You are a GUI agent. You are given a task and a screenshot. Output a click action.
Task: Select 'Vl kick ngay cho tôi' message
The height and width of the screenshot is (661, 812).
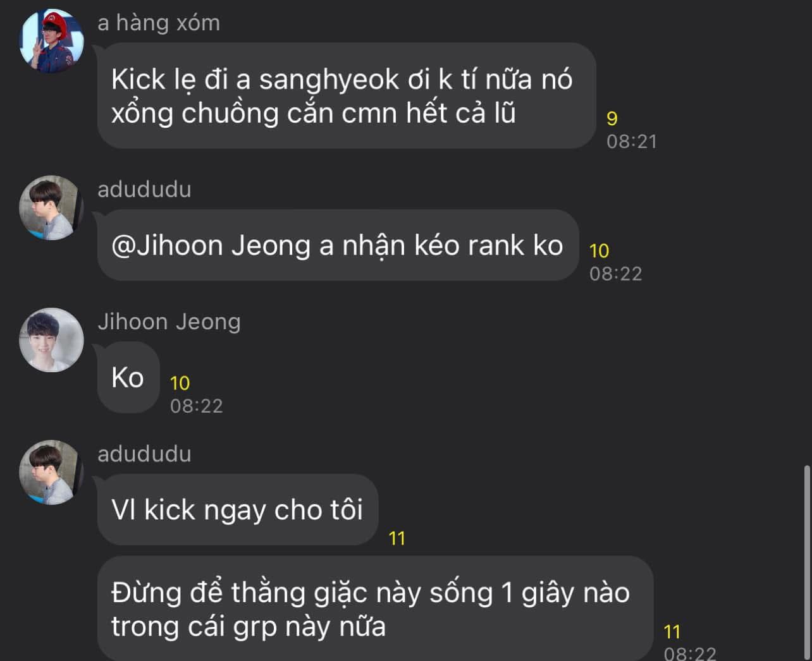238,510
